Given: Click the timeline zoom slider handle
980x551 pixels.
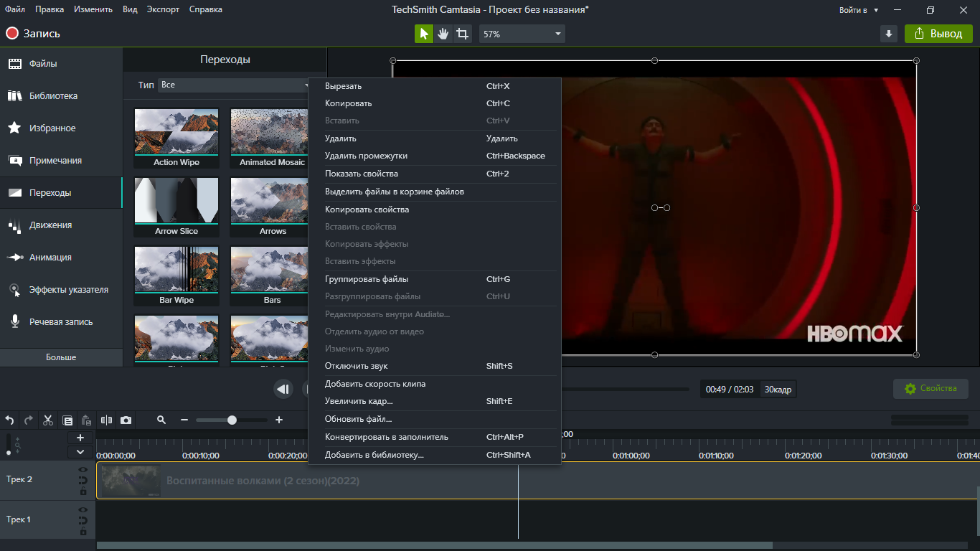Looking at the screenshot, I should pyautogui.click(x=232, y=420).
